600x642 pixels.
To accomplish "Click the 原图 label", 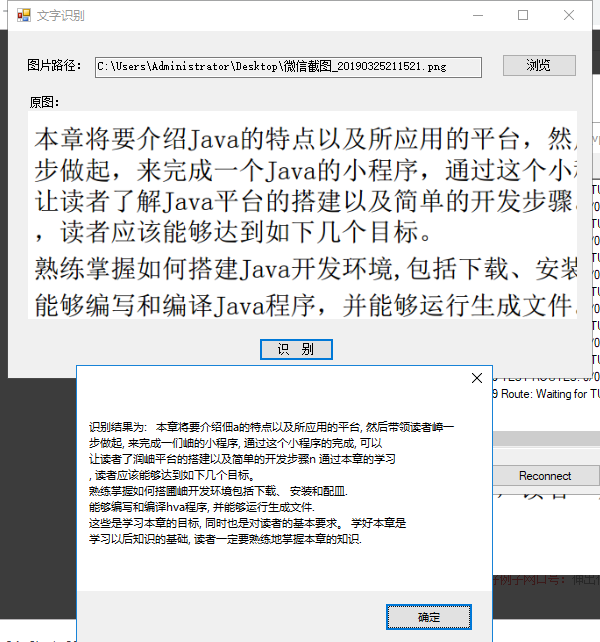I will (x=44, y=102).
